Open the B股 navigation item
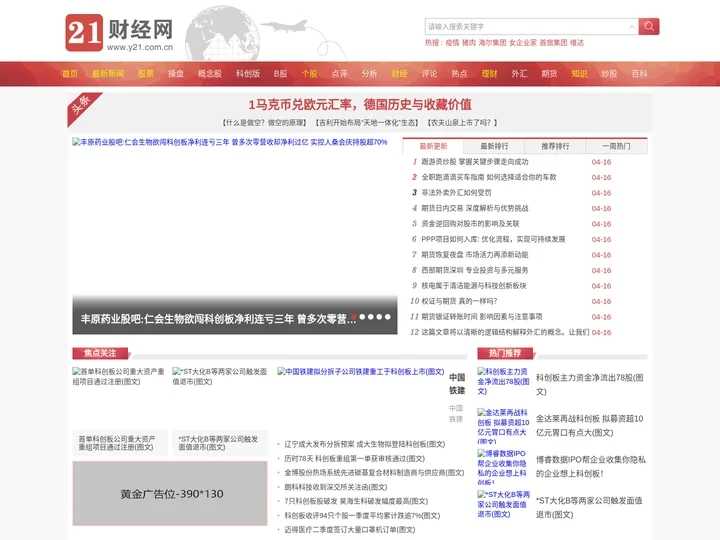The width and height of the screenshot is (720, 540). click(281, 73)
